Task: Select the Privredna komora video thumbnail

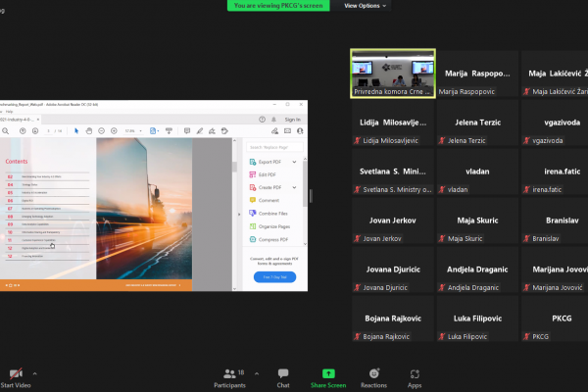Action: [393, 73]
